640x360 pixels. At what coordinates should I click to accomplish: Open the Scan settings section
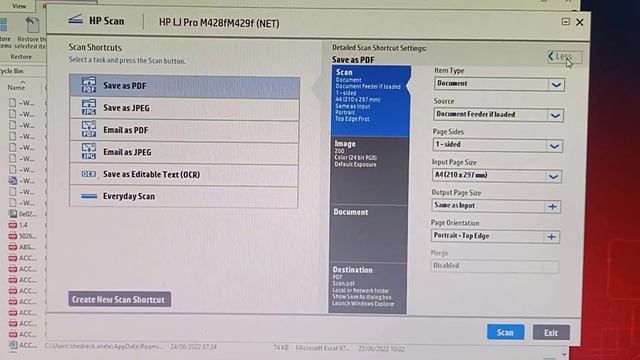point(370,100)
